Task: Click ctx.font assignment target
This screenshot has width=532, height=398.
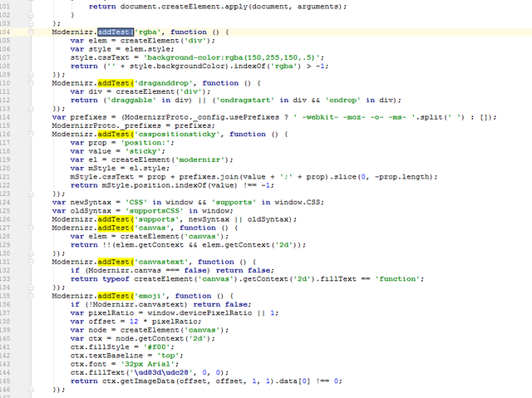Action: pyautogui.click(x=89, y=364)
